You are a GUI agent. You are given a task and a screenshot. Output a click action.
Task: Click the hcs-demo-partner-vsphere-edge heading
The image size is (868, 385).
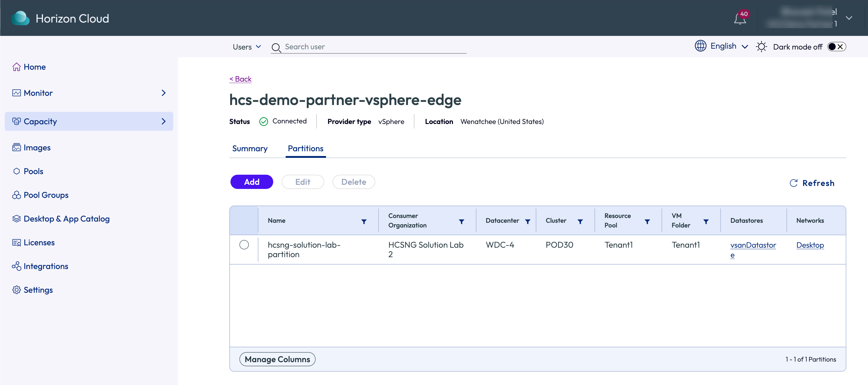click(345, 100)
